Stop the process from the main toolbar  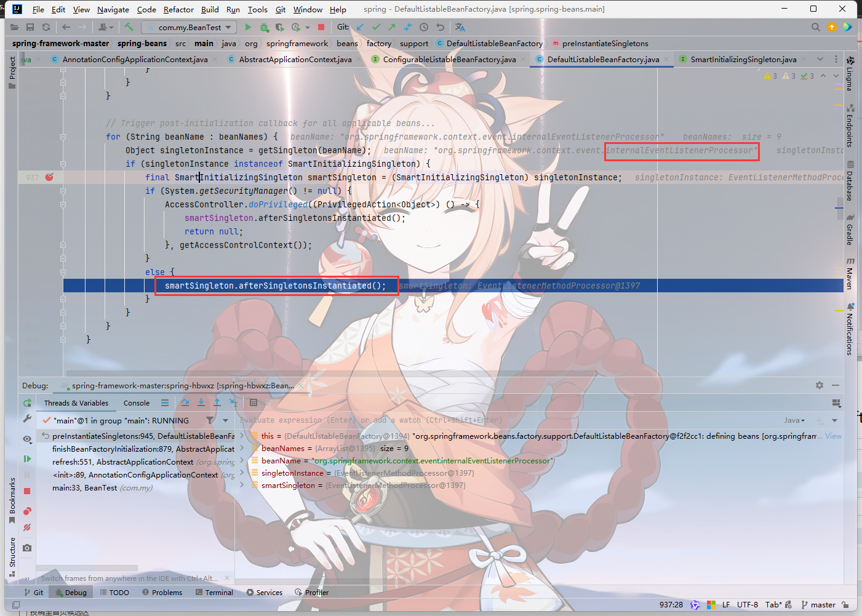coord(321,27)
